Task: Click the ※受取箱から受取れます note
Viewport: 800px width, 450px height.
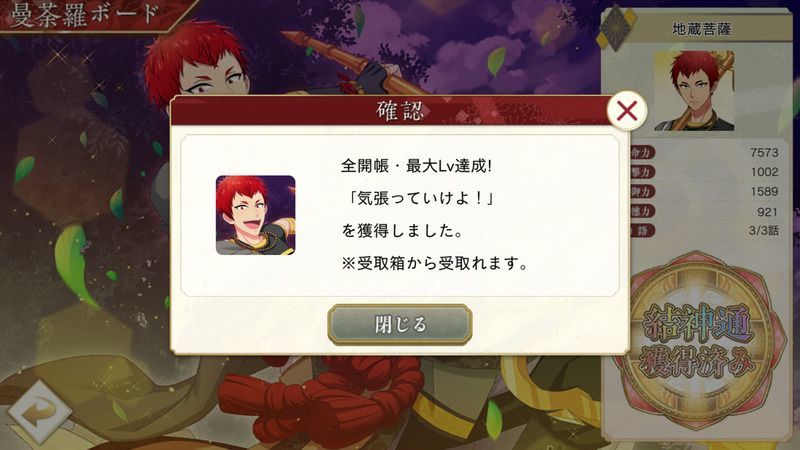Action: pos(435,264)
